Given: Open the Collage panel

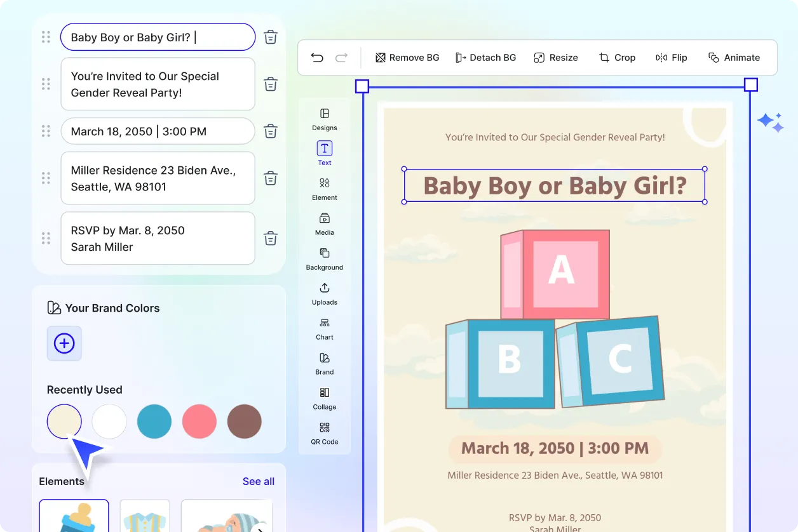Looking at the screenshot, I should [x=324, y=398].
